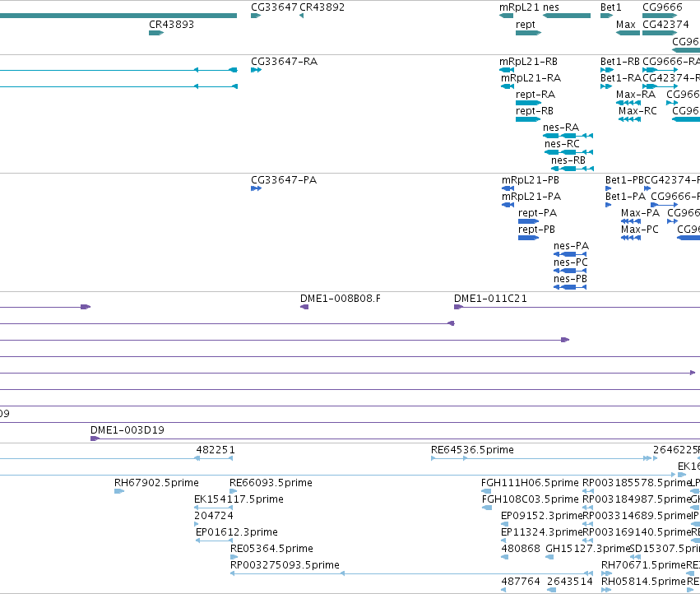Select the 204724 EST feature
This screenshot has height=594, width=700.
click(196, 524)
